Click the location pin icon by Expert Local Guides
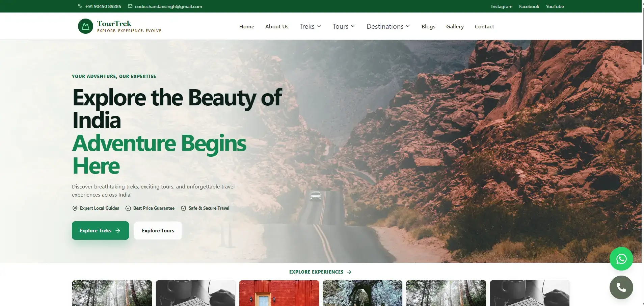The height and width of the screenshot is (306, 644). point(75,208)
